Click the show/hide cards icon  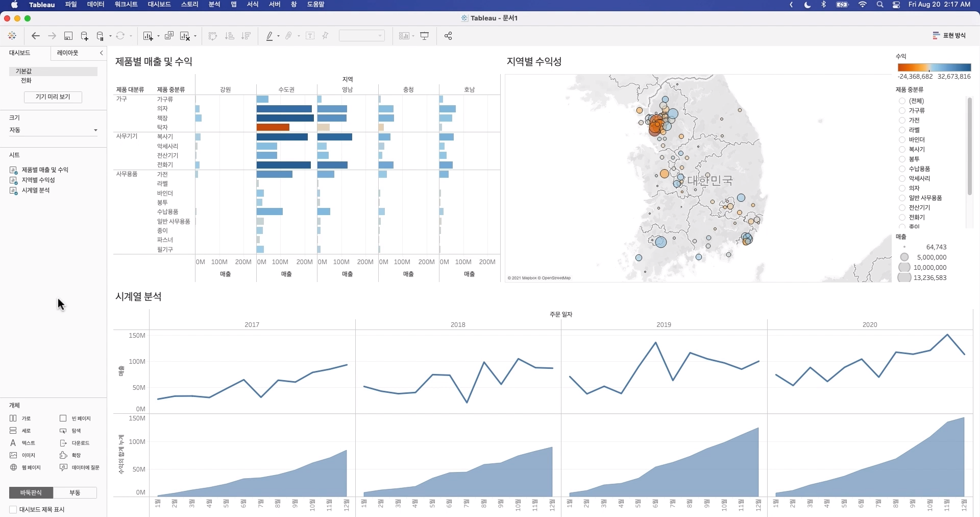pyautogui.click(x=404, y=36)
